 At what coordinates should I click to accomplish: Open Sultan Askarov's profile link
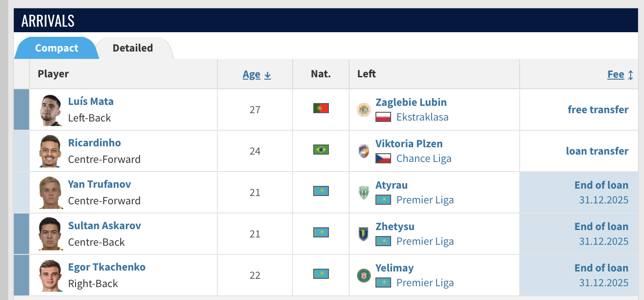[x=105, y=225]
